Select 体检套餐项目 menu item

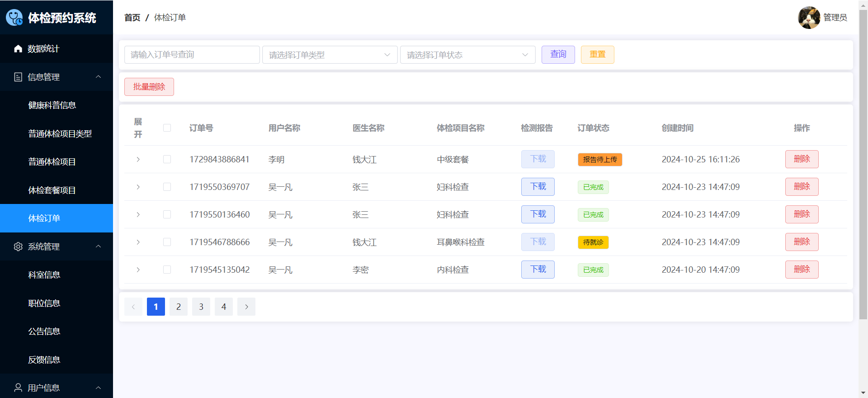[52, 190]
